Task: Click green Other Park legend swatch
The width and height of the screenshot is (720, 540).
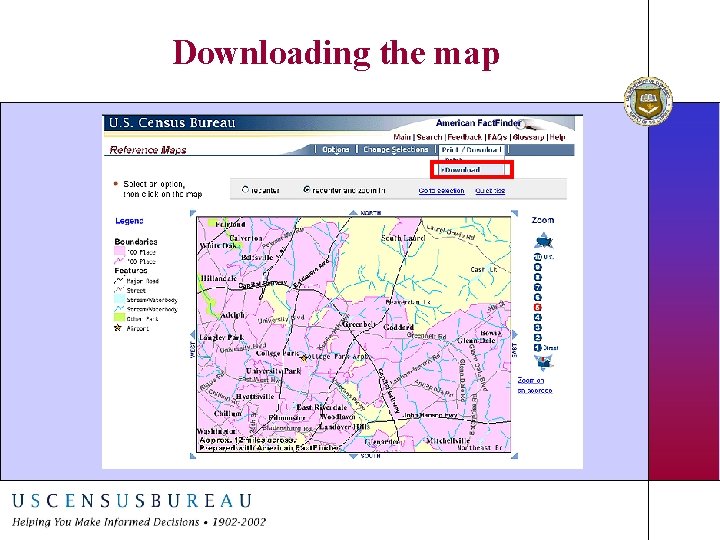Action: tap(119, 318)
